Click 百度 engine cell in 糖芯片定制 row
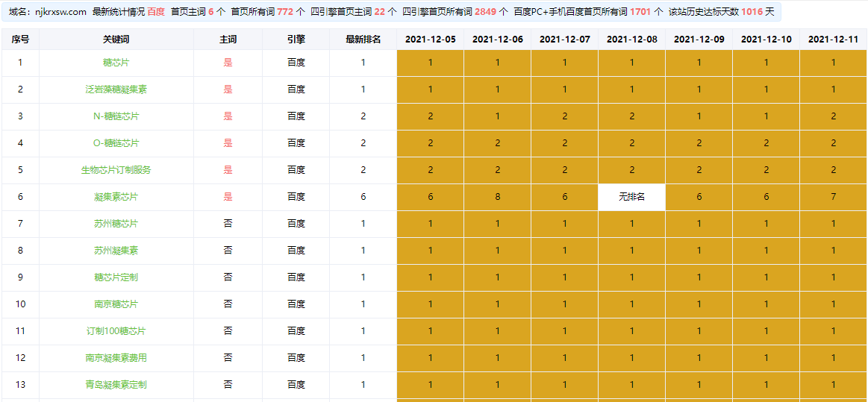 click(296, 277)
